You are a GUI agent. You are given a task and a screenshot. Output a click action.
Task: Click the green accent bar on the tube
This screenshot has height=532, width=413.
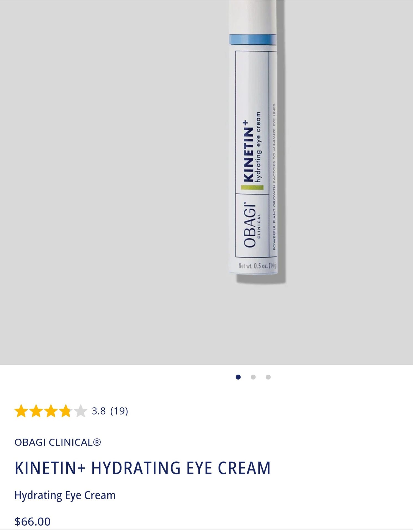252,188
